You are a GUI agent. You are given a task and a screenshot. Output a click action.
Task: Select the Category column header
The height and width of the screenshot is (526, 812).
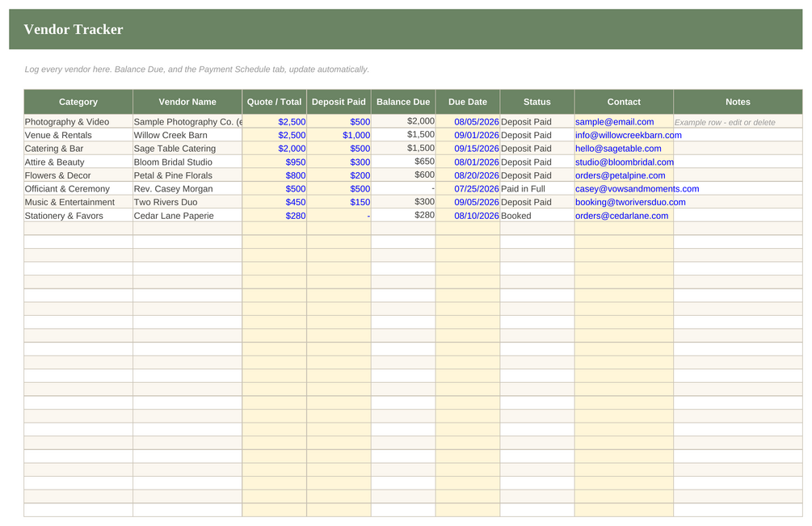point(78,102)
